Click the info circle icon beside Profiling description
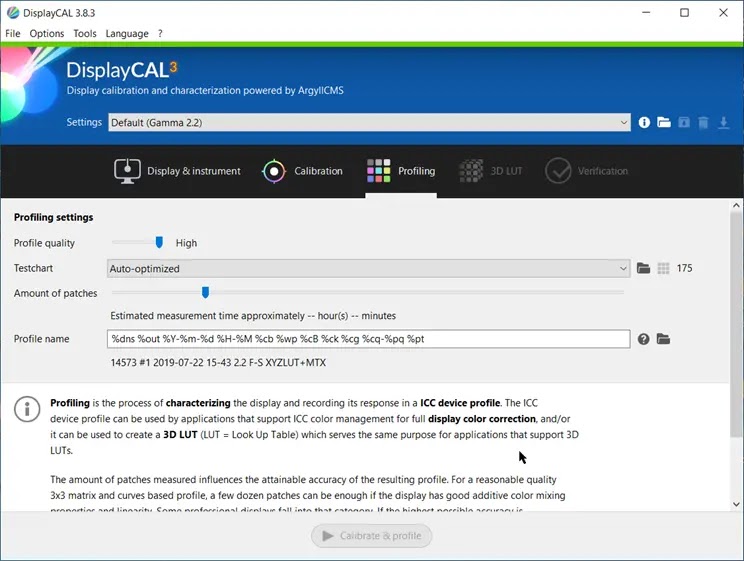 click(x=27, y=409)
